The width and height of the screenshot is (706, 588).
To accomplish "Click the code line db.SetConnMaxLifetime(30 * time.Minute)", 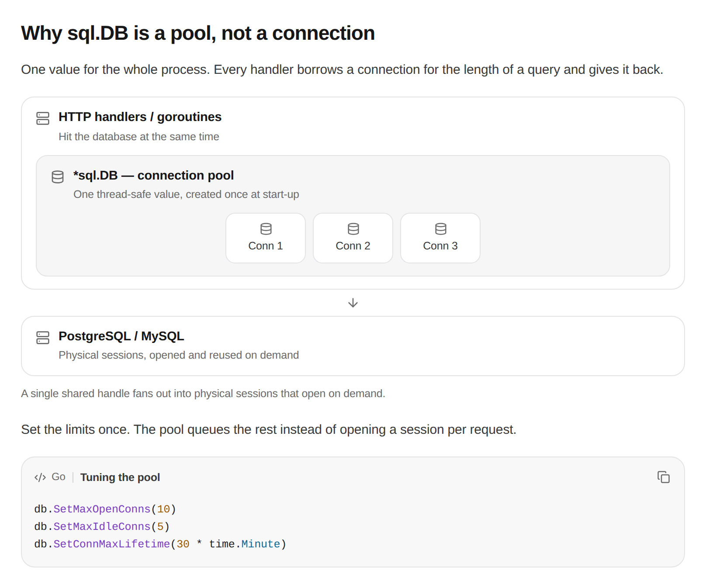I will click(x=160, y=544).
